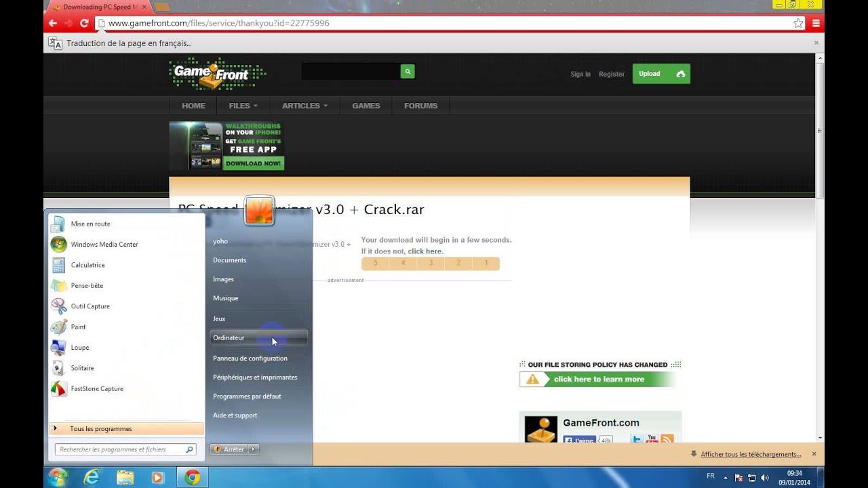This screenshot has height=488, width=868.
Task: Open shutdown options arrow next to Arrêter
Action: (x=254, y=449)
